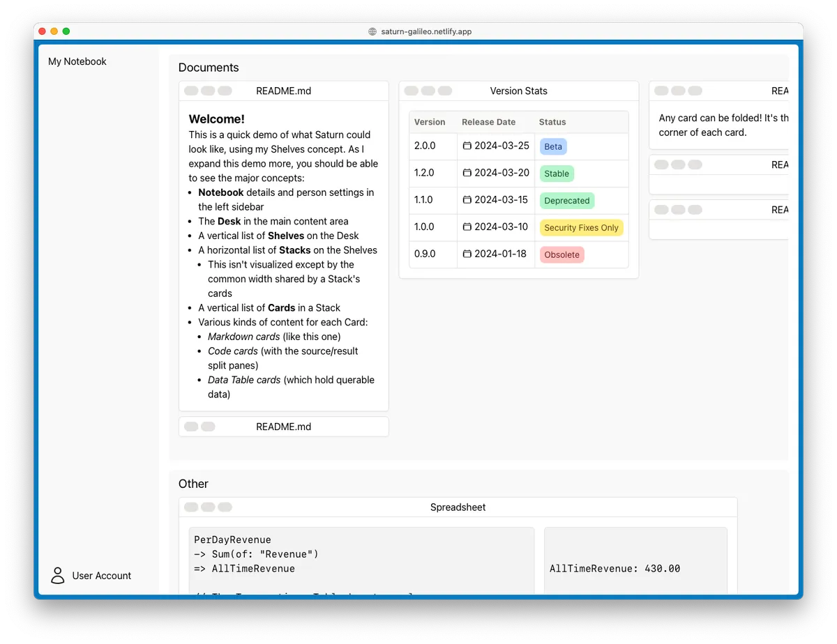Click the calendar icon next to 2024-03-20
This screenshot has width=837, height=644.
click(467, 174)
